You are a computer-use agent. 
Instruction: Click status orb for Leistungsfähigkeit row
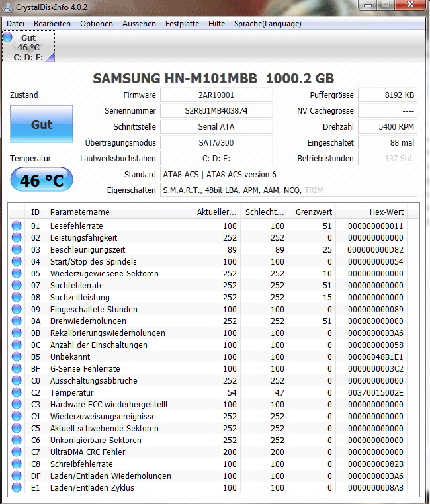click(x=17, y=237)
